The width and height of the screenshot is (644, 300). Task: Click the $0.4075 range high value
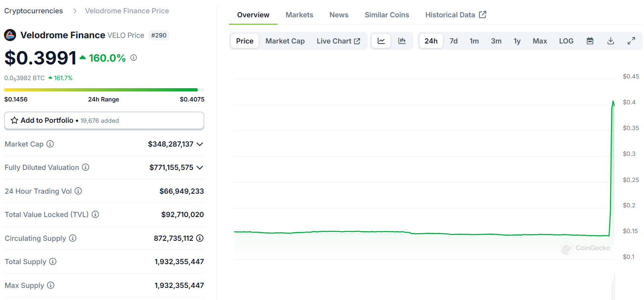click(192, 99)
